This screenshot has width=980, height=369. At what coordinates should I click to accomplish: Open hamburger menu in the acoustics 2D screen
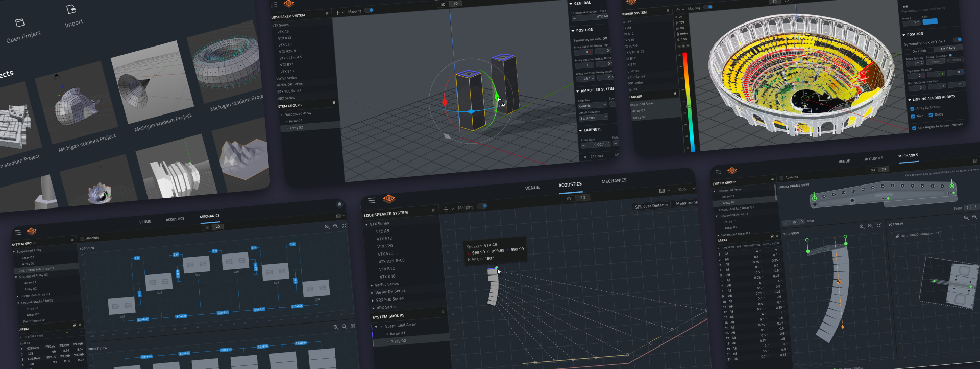click(x=372, y=200)
